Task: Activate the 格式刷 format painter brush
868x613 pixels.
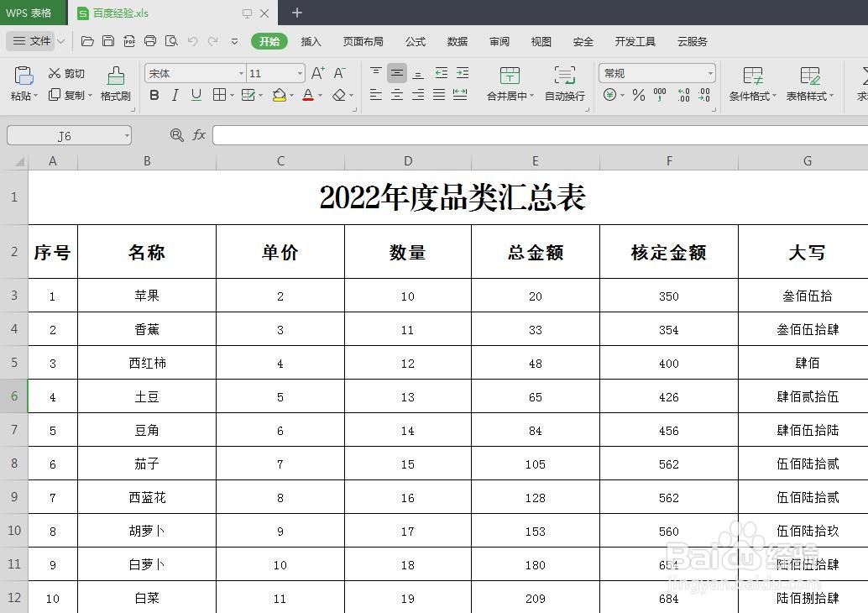Action: 116,84
